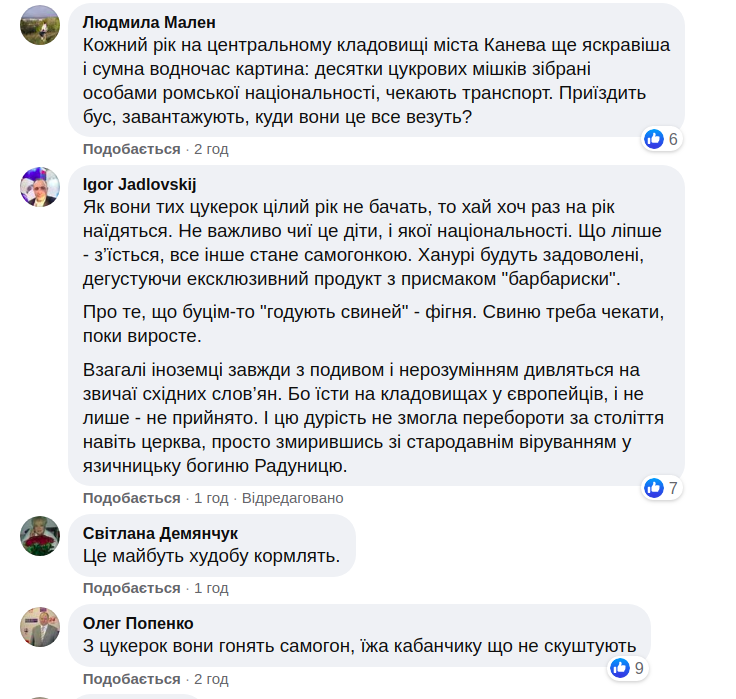
Task: Like Олег Попенко's comment about самогон
Action: coord(131,678)
